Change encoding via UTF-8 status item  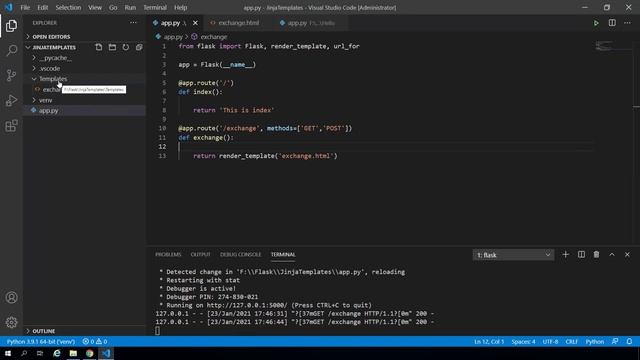pos(550,341)
